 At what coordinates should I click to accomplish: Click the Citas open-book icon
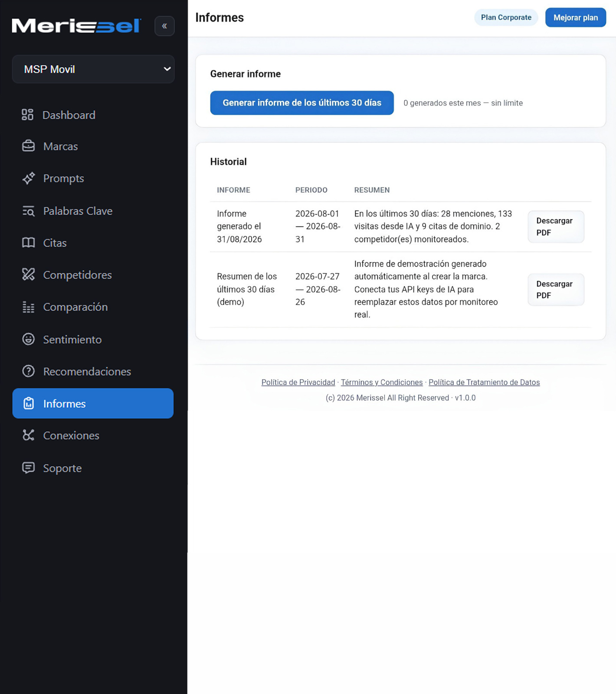tap(29, 243)
